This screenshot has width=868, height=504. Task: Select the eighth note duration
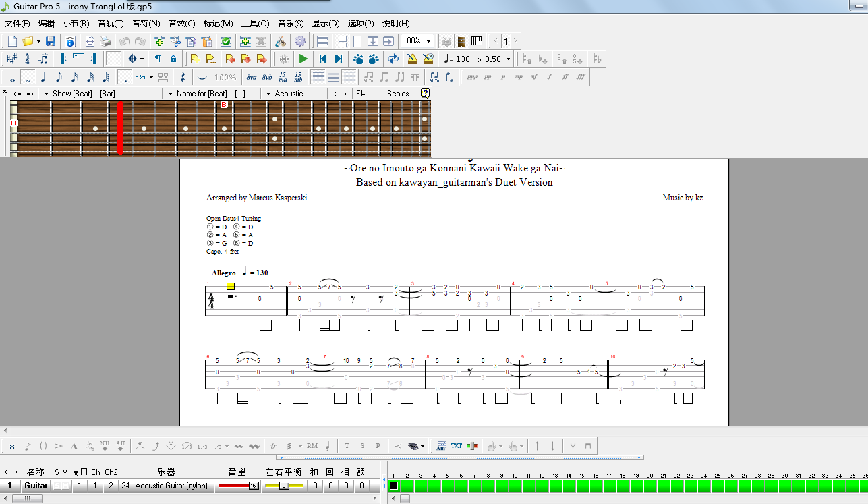click(59, 78)
